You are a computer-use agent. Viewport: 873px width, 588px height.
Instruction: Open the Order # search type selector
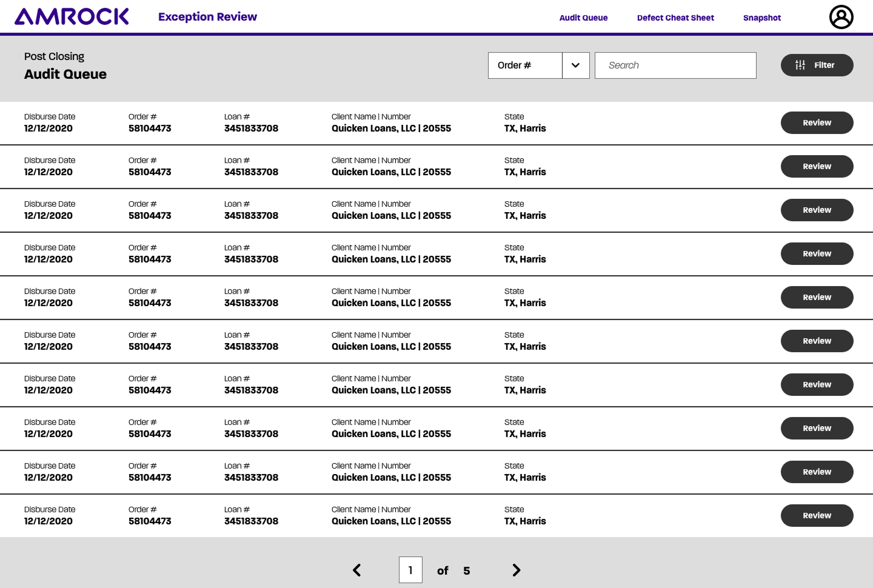pos(525,65)
